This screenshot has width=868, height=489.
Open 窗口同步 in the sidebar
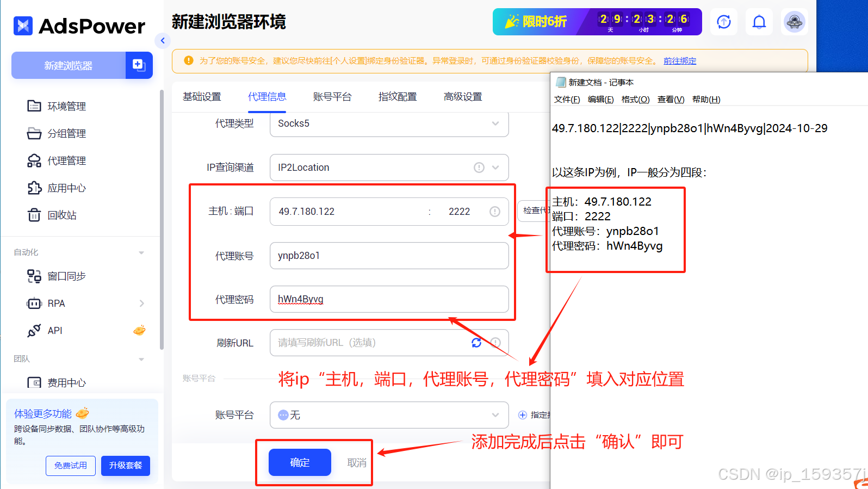click(57, 276)
